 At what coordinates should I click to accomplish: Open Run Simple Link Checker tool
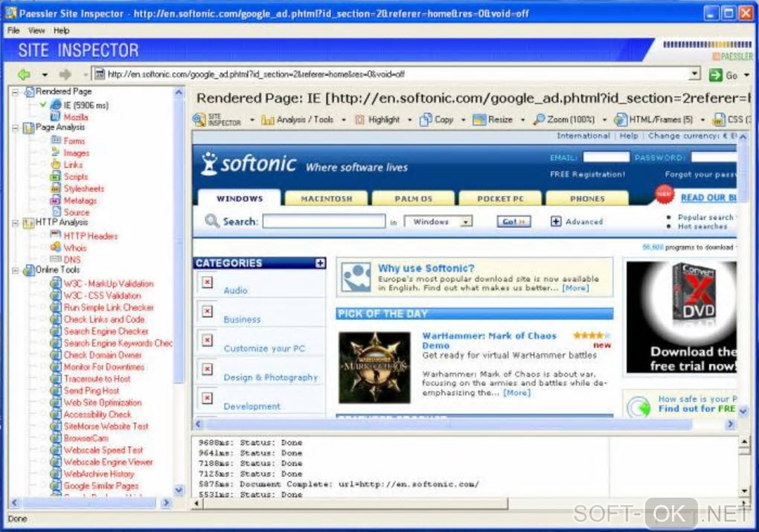pyautogui.click(x=109, y=307)
